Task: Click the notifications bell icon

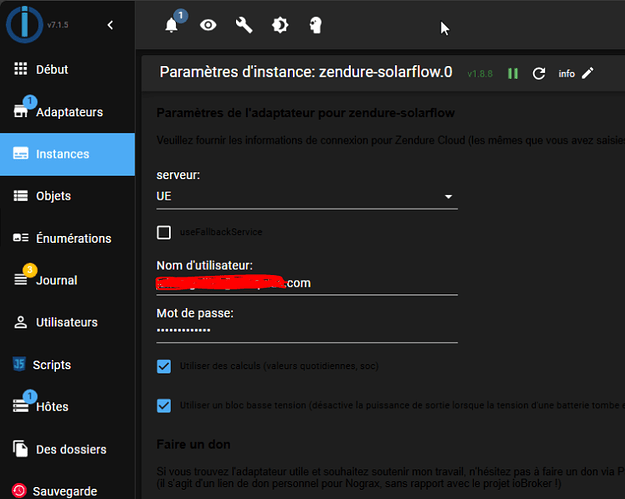Action: pos(171,26)
